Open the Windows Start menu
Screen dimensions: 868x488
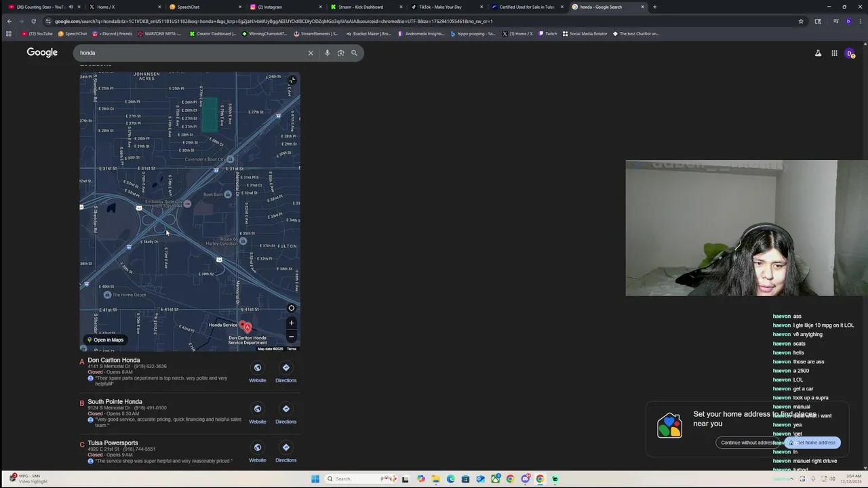(315, 479)
